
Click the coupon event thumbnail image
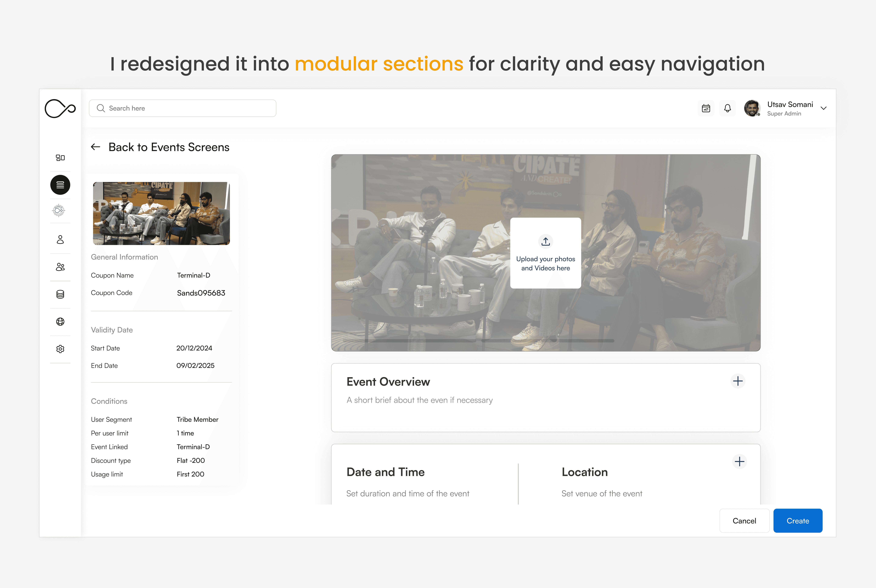pyautogui.click(x=161, y=213)
